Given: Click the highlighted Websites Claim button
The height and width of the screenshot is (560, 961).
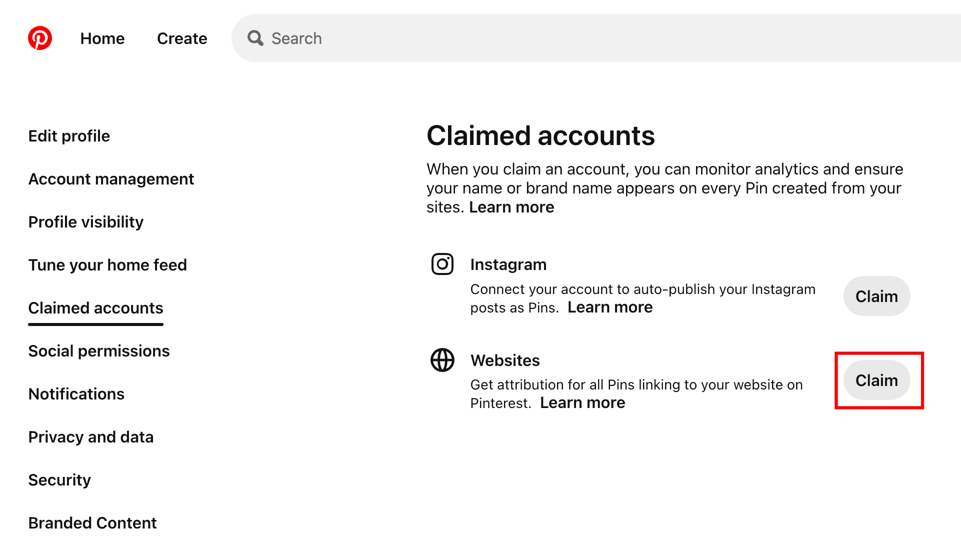Looking at the screenshot, I should [x=876, y=379].
